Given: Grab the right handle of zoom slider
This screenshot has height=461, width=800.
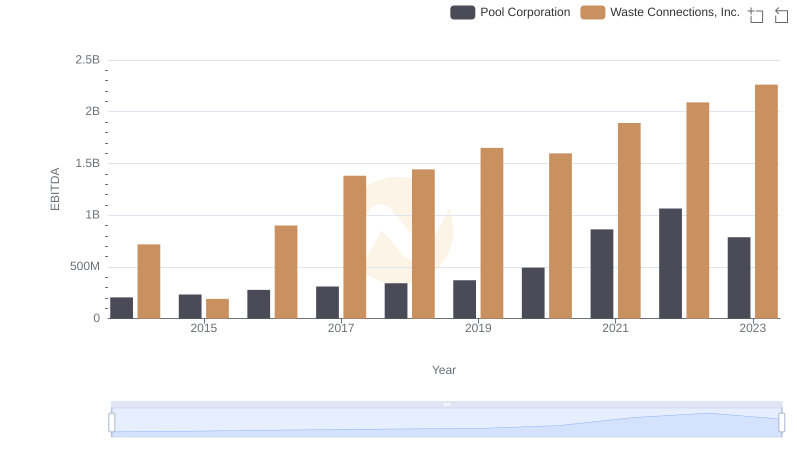Looking at the screenshot, I should pos(781,422).
